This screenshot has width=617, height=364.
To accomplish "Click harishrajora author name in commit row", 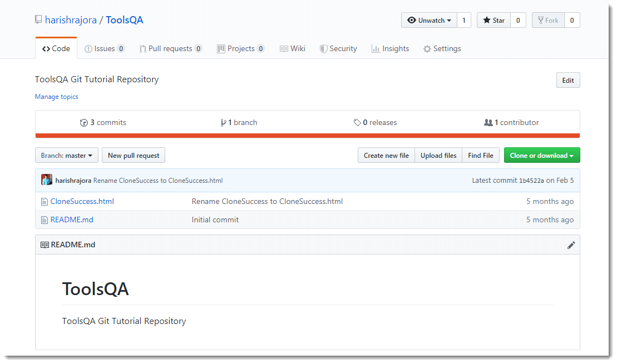I will 73,181.
